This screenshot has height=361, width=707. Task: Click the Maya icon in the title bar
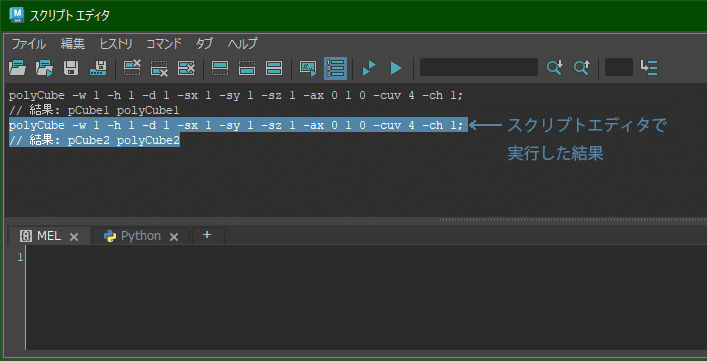click(x=17, y=15)
